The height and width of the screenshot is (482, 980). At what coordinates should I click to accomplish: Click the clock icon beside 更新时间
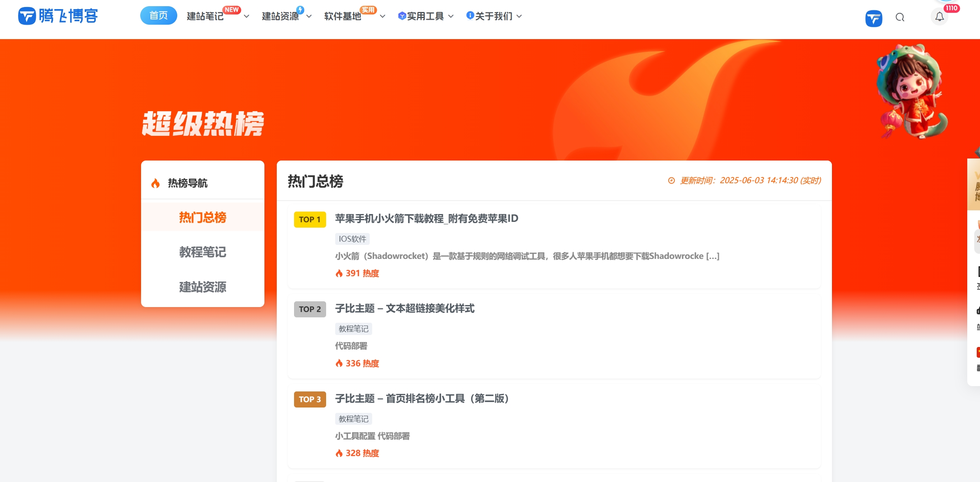point(671,181)
